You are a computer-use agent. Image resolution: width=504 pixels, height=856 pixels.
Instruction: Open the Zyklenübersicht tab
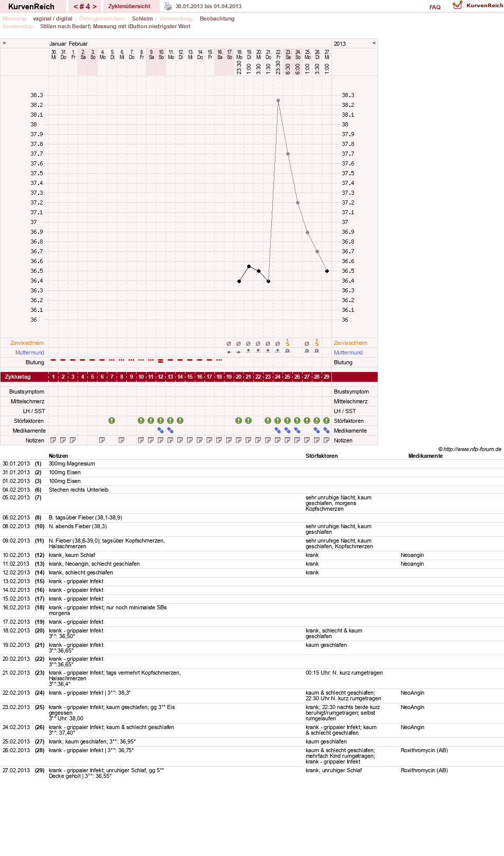[129, 6]
